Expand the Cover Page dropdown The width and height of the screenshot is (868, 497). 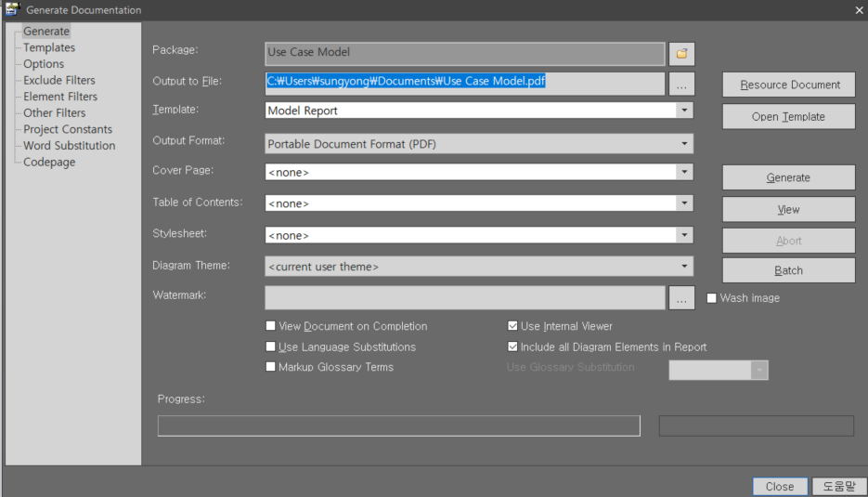(x=684, y=172)
